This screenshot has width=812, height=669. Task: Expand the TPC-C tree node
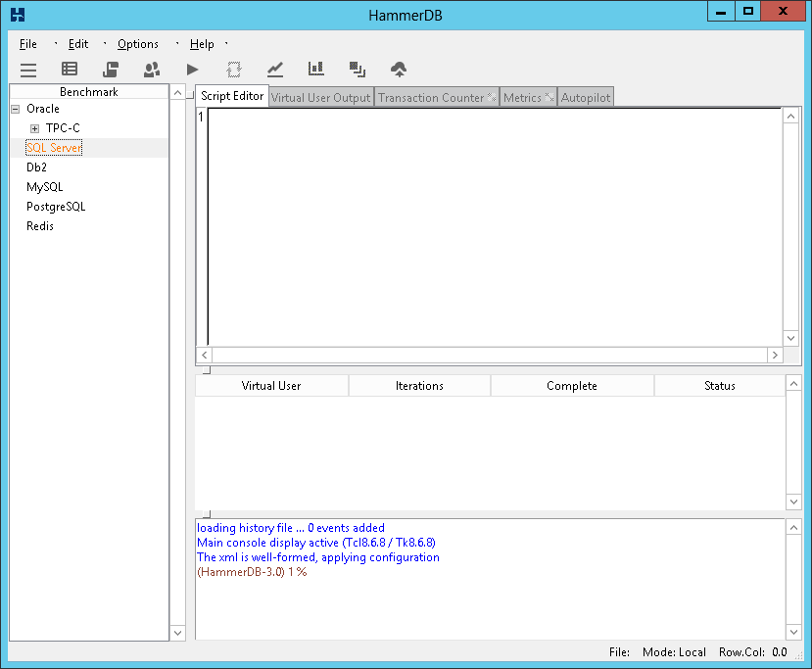pos(34,129)
